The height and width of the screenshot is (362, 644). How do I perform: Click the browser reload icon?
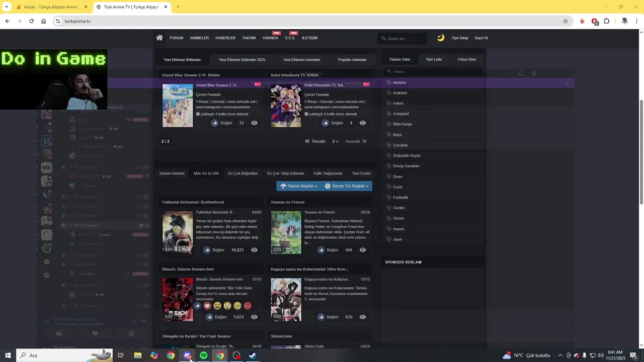pyautogui.click(x=31, y=21)
